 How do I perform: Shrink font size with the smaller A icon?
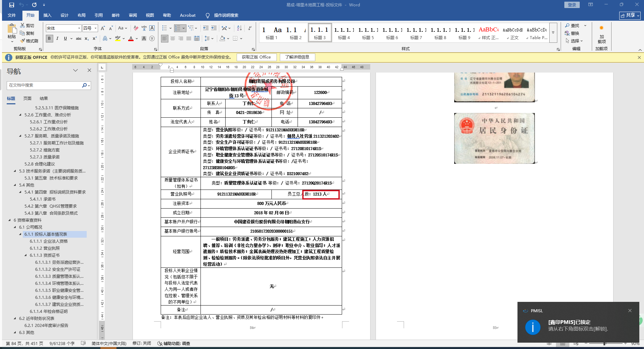(111, 28)
